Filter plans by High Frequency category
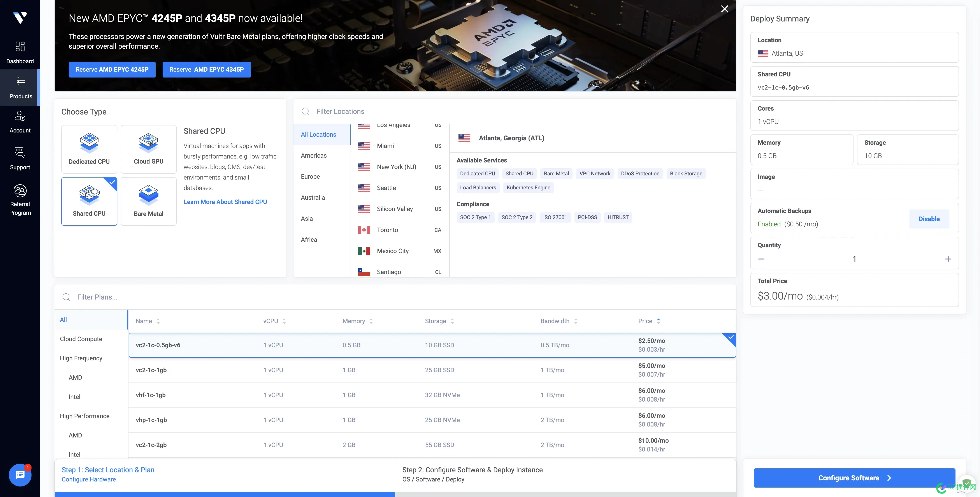 (81, 358)
